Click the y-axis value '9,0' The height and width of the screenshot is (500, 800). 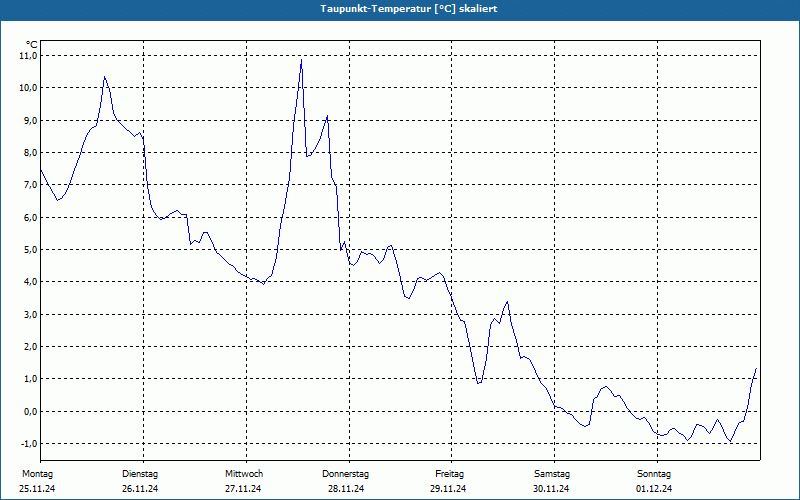coord(30,120)
